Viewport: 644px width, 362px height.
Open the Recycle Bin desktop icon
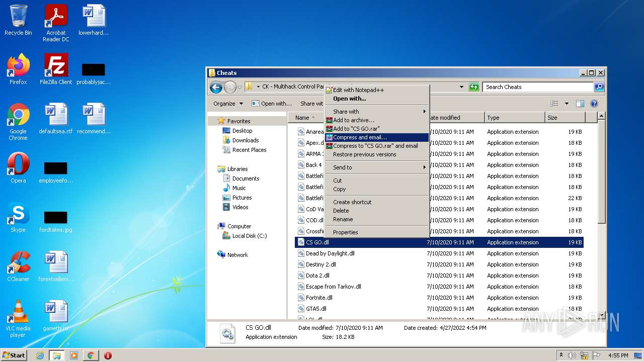tap(18, 20)
